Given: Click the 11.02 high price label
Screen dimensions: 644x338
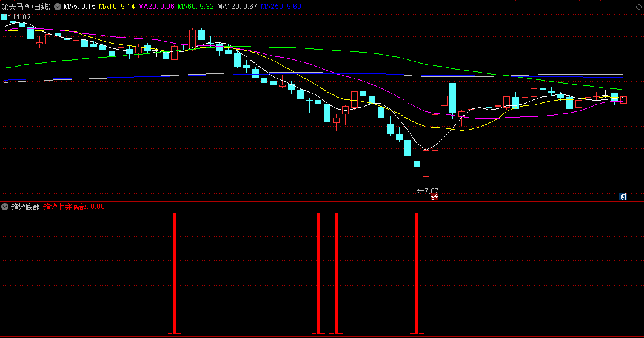Looking at the screenshot, I should (21, 17).
